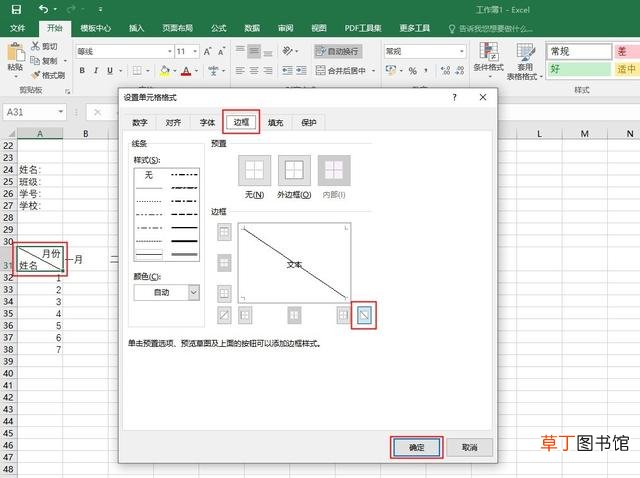Screen dimensions: 640x478
Task: Click the Name Box showing A31
Action: [29, 112]
